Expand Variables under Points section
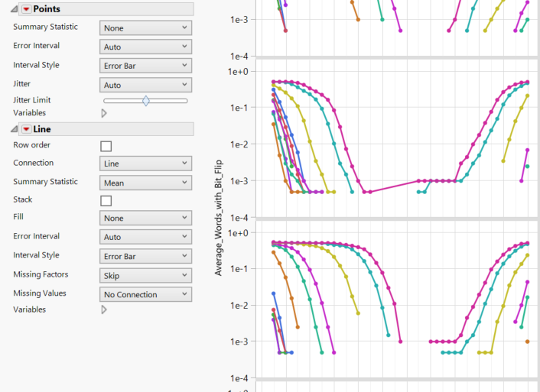This screenshot has width=540, height=392. pyautogui.click(x=104, y=113)
